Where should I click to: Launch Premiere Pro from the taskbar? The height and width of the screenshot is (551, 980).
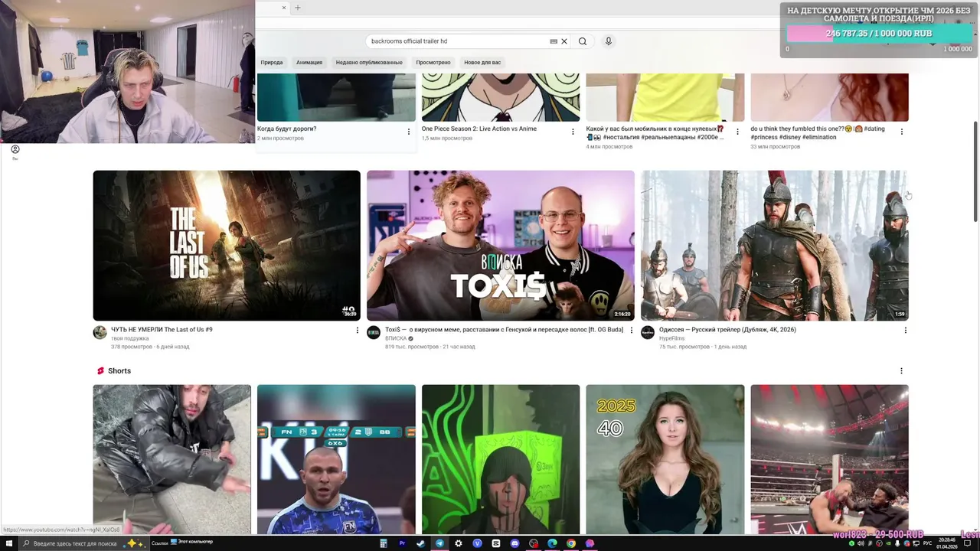(402, 543)
